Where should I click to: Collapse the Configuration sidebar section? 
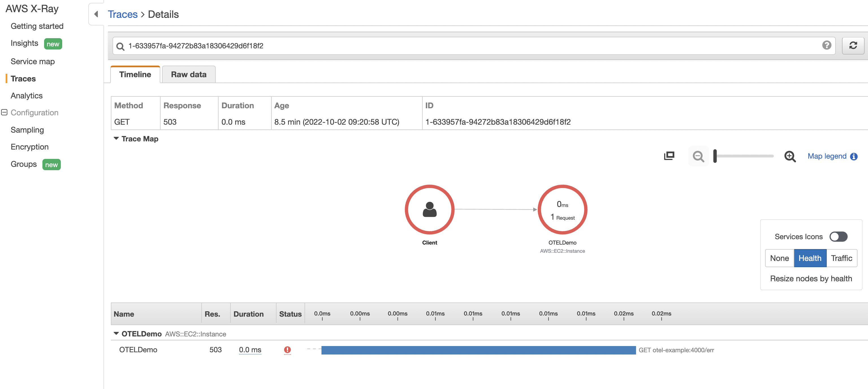4,112
